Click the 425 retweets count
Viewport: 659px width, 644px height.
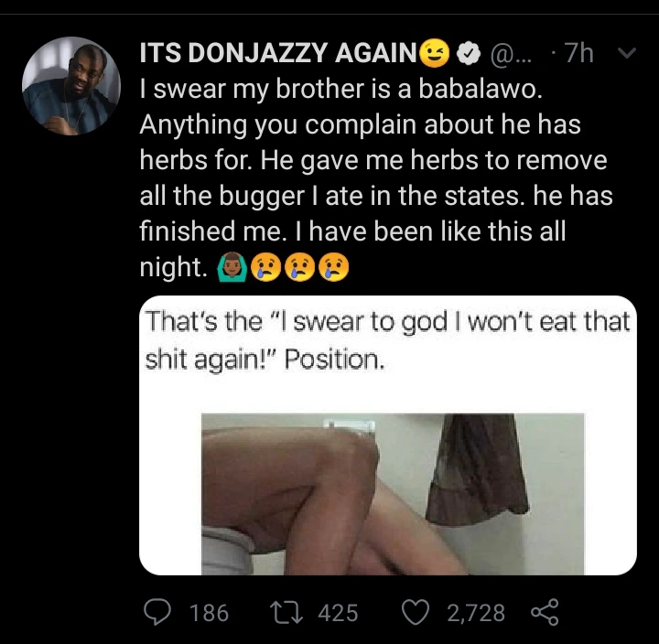(338, 613)
